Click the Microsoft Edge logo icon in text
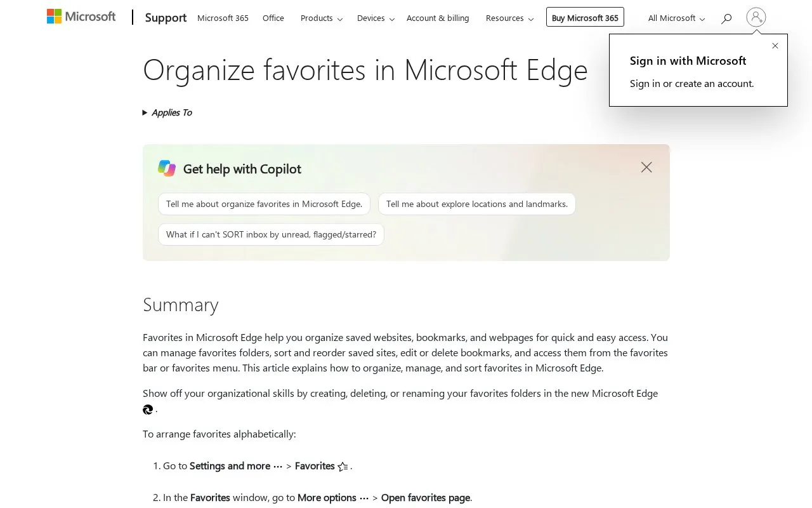The image size is (812, 508). pyautogui.click(x=148, y=410)
